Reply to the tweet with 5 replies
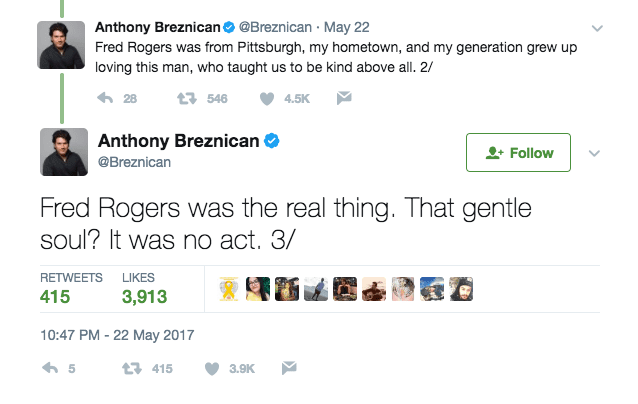This screenshot has height=404, width=638. point(49,368)
